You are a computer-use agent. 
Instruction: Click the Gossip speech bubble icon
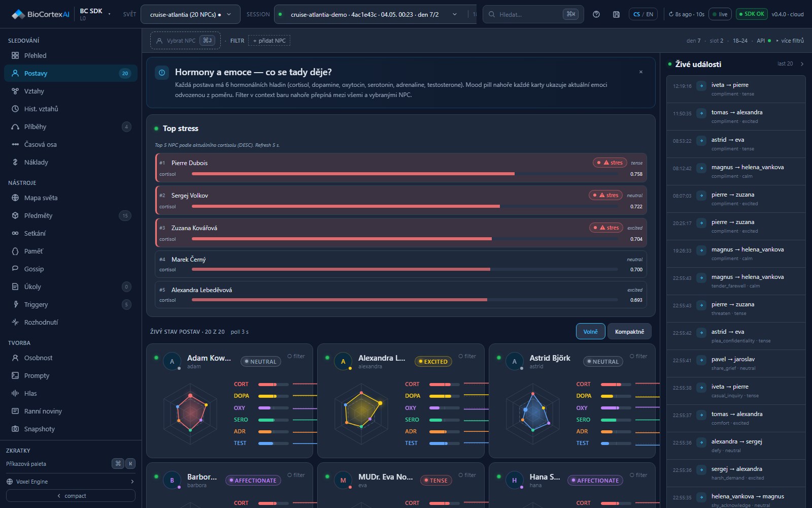pos(15,269)
